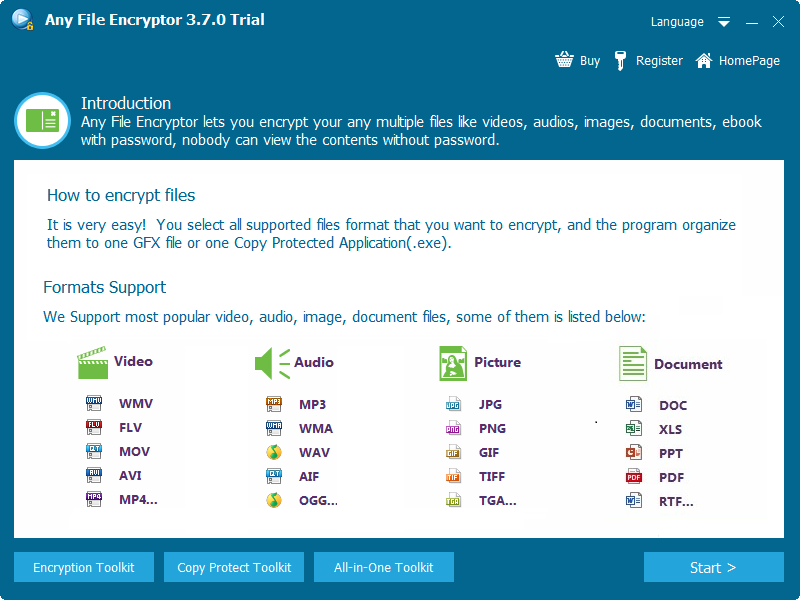Click the 'Any File Encryptor 3.7.0 Trial' title
This screenshot has width=800, height=600.
click(x=155, y=20)
